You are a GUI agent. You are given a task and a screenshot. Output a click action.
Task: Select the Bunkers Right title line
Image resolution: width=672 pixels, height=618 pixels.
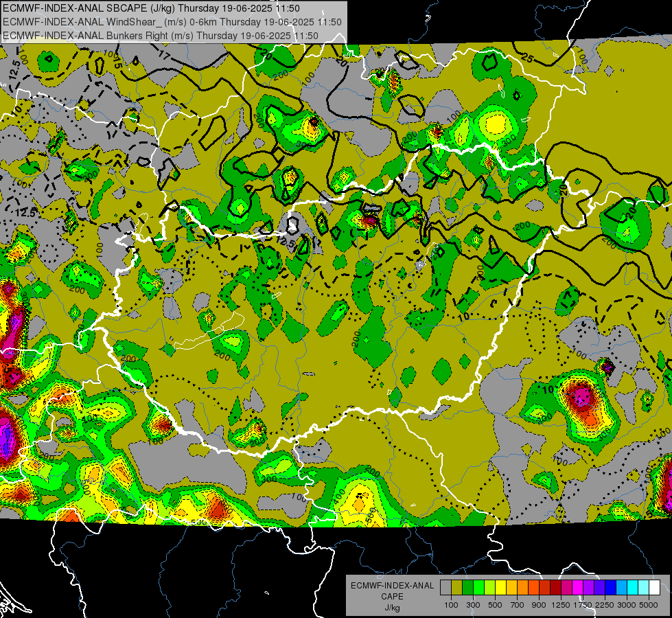pos(161,36)
